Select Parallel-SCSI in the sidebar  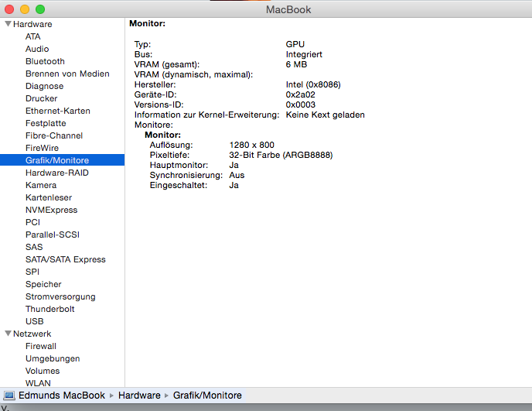[53, 235]
